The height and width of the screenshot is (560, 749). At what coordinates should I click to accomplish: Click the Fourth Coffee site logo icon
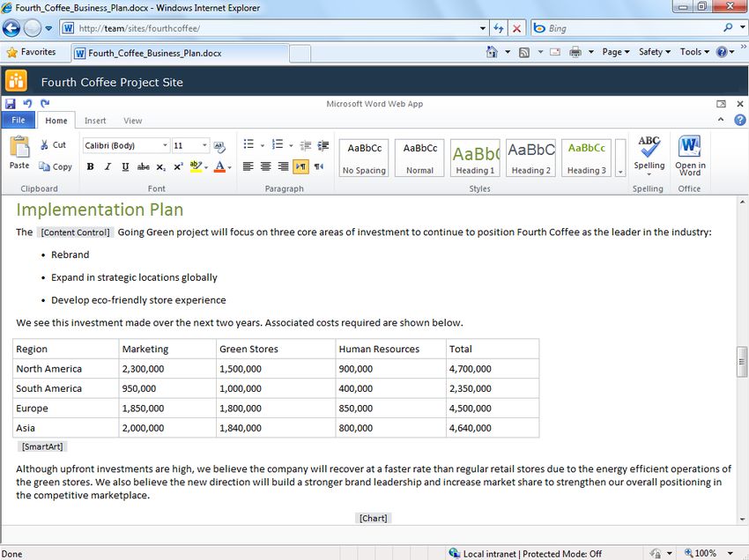[x=16, y=81]
